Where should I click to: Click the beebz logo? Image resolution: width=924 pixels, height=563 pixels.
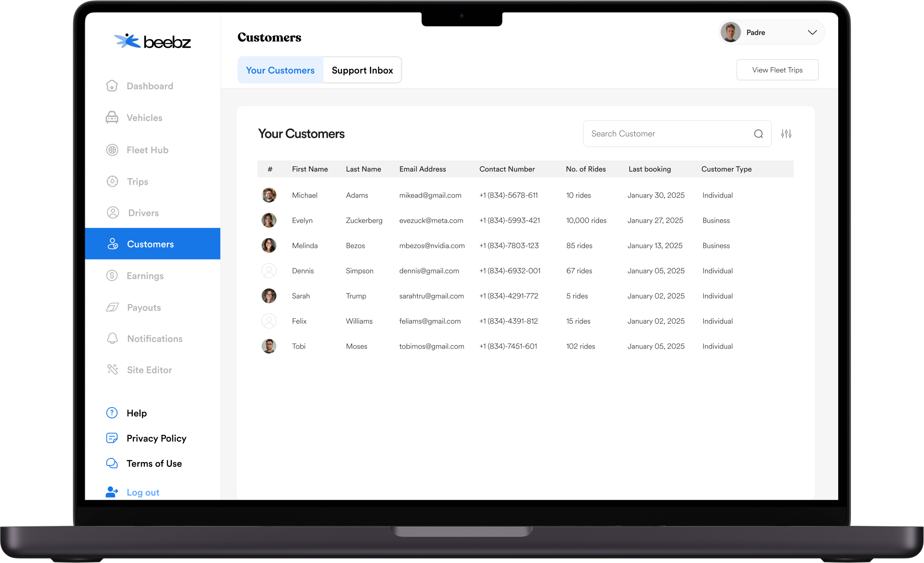pos(153,41)
